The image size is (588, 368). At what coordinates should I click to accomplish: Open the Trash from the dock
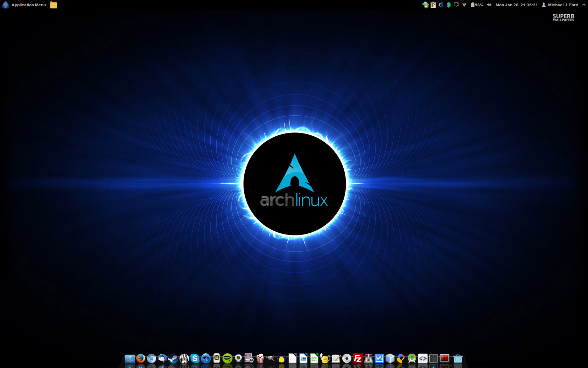458,359
